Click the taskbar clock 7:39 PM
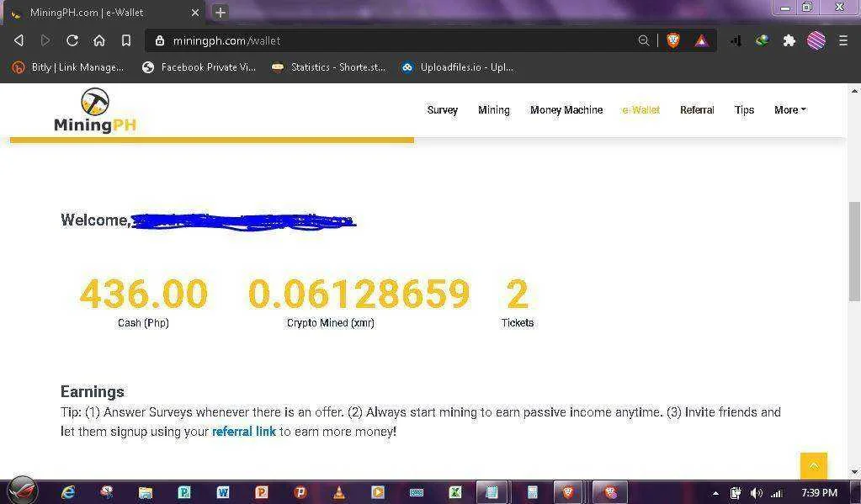 tap(819, 492)
